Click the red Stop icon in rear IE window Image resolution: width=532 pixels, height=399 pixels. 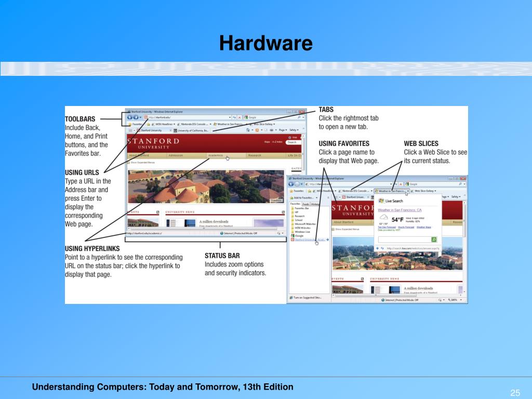pos(240,117)
